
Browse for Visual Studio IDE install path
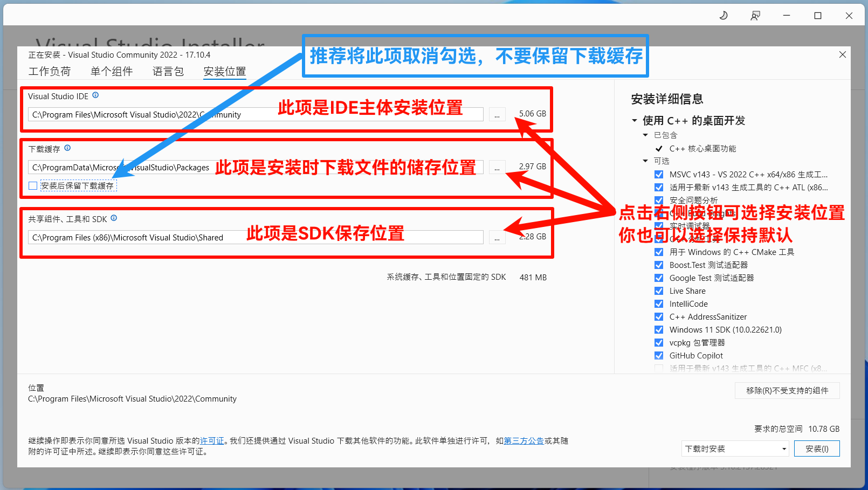[x=497, y=114]
